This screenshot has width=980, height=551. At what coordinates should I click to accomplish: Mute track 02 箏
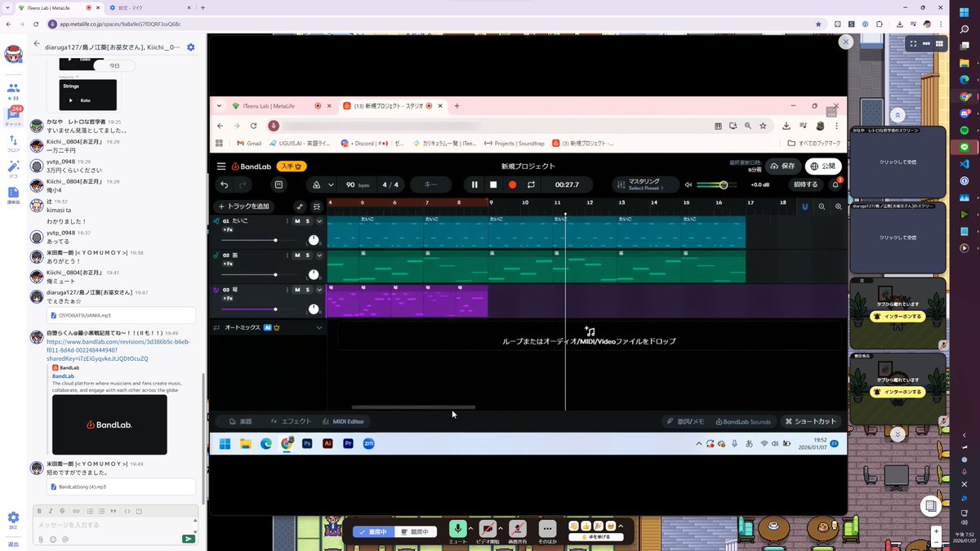[x=297, y=256]
